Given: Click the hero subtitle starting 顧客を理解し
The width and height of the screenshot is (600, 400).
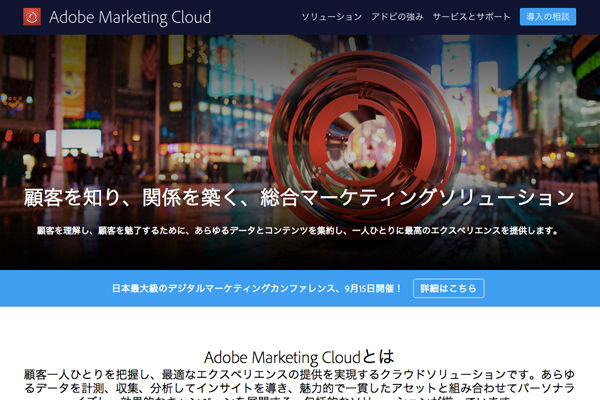Looking at the screenshot, I should 297,230.
